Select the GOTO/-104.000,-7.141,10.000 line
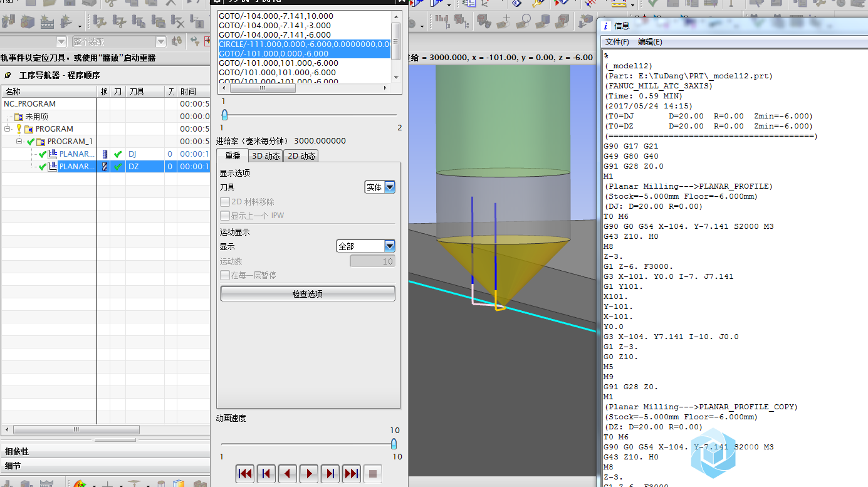The image size is (868, 487). (276, 16)
